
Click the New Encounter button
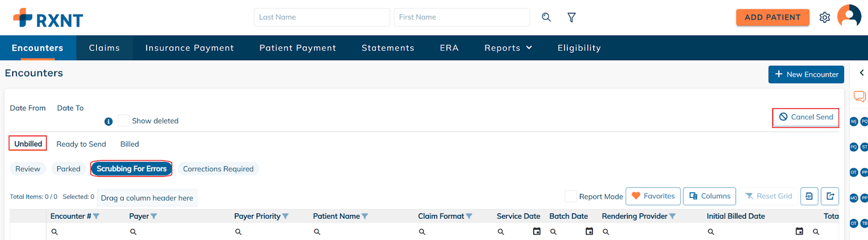[806, 74]
